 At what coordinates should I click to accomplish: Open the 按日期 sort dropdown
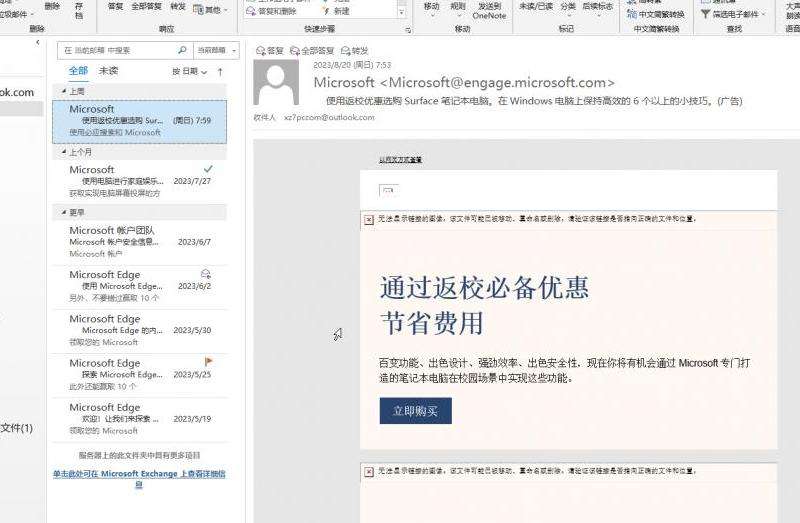(x=189, y=71)
